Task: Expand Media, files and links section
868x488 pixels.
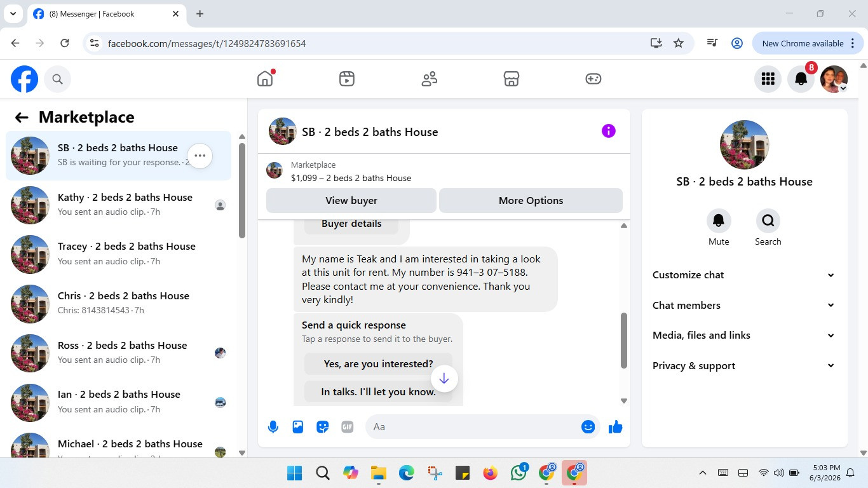Action: pyautogui.click(x=744, y=335)
